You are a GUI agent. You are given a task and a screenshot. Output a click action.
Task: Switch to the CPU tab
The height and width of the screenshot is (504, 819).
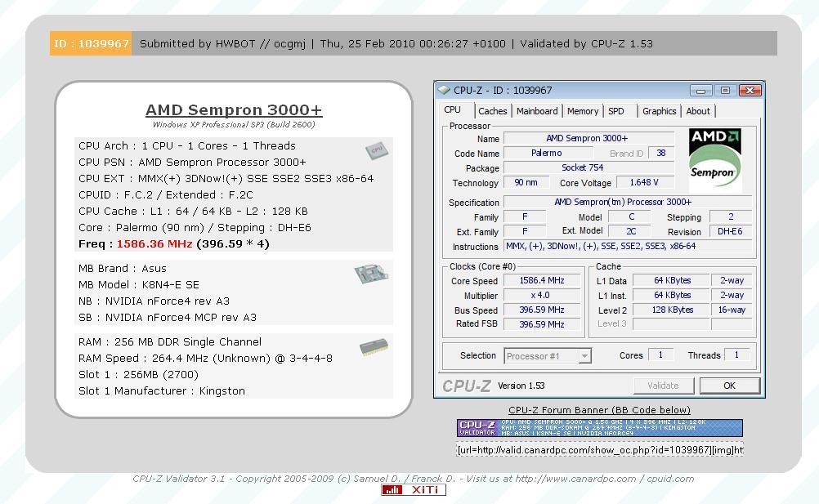[452, 110]
